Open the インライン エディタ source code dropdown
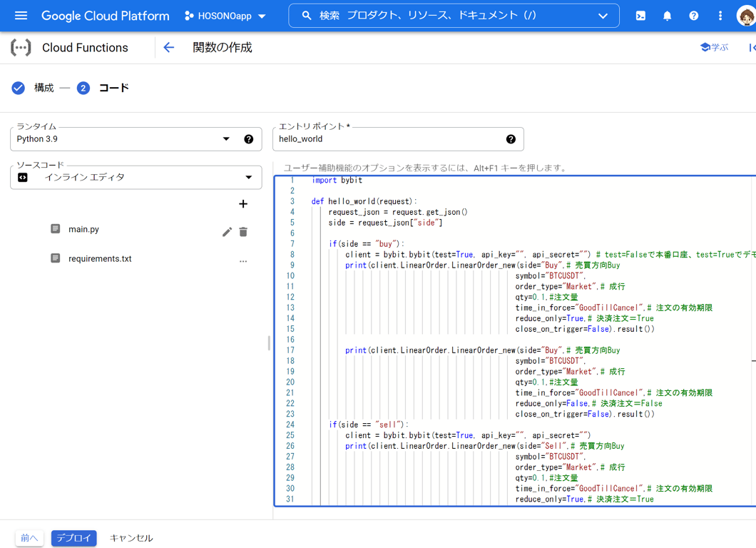The height and width of the screenshot is (548, 756). [x=136, y=178]
